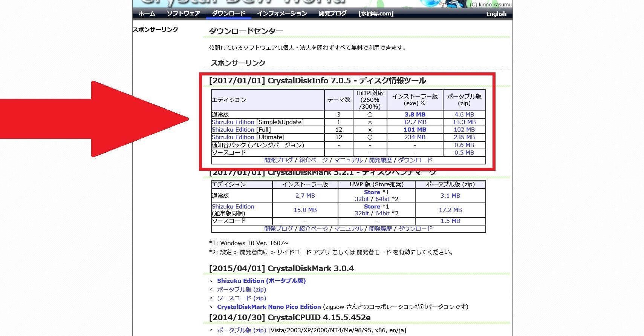Open the Store link in Shizuku Edition row

pos(372,207)
